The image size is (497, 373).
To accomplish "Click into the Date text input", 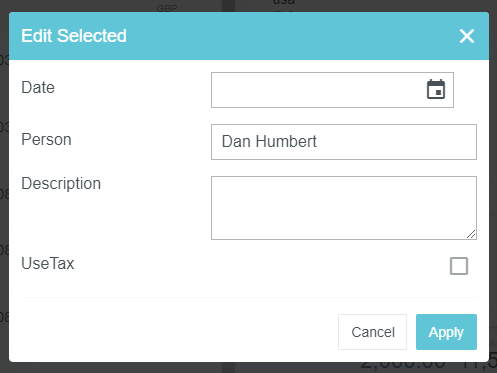I will [317, 90].
